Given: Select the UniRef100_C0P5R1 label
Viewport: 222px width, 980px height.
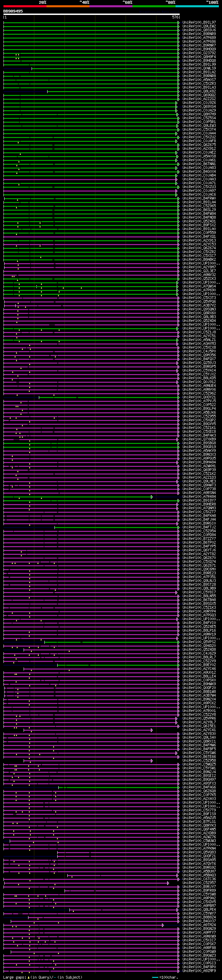Looking at the screenshot, I should click(x=199, y=122).
